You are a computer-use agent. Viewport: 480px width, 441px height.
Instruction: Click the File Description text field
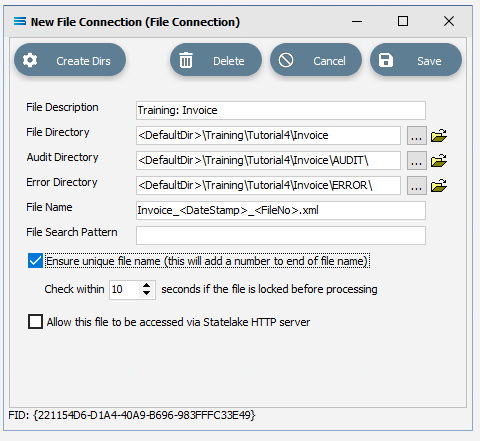click(x=281, y=110)
